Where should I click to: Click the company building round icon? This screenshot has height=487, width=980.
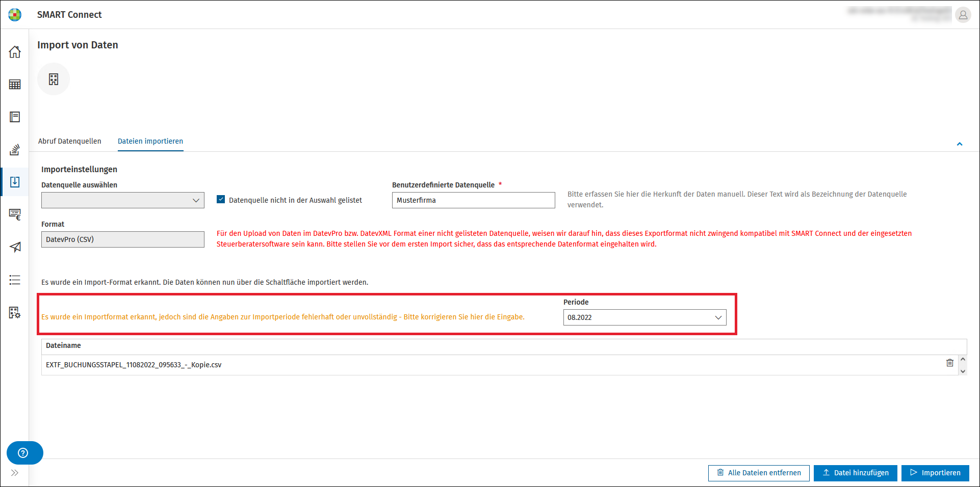click(54, 79)
